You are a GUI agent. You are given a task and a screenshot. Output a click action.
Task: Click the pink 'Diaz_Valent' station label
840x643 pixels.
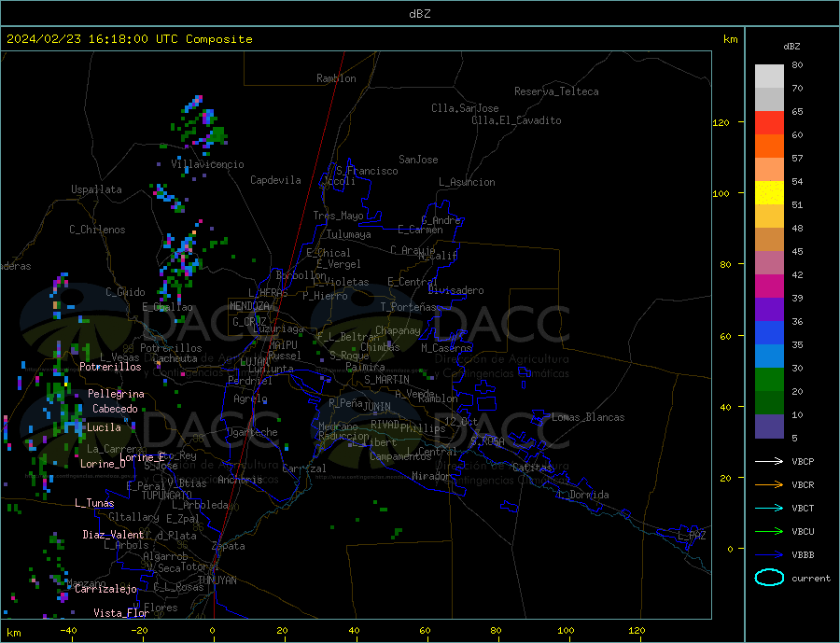pyautogui.click(x=113, y=535)
